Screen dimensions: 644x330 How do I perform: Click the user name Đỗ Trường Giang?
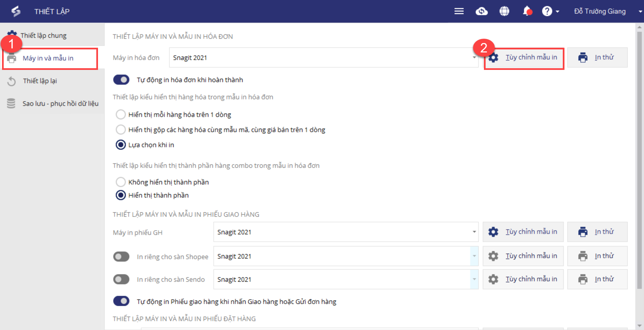[x=600, y=11]
